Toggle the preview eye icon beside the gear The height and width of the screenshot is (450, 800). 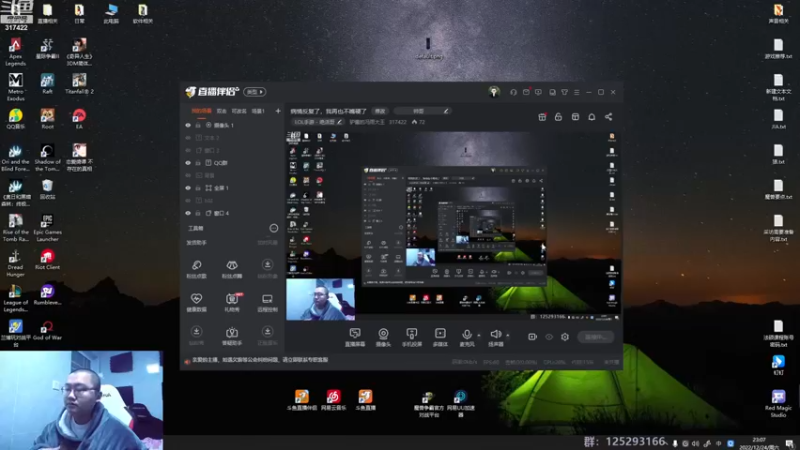[549, 337]
